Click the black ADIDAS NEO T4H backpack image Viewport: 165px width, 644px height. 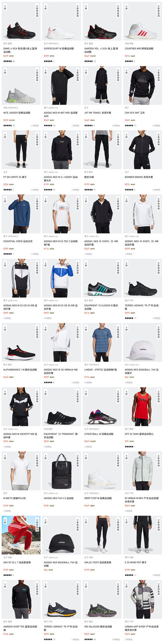tap(62, 471)
